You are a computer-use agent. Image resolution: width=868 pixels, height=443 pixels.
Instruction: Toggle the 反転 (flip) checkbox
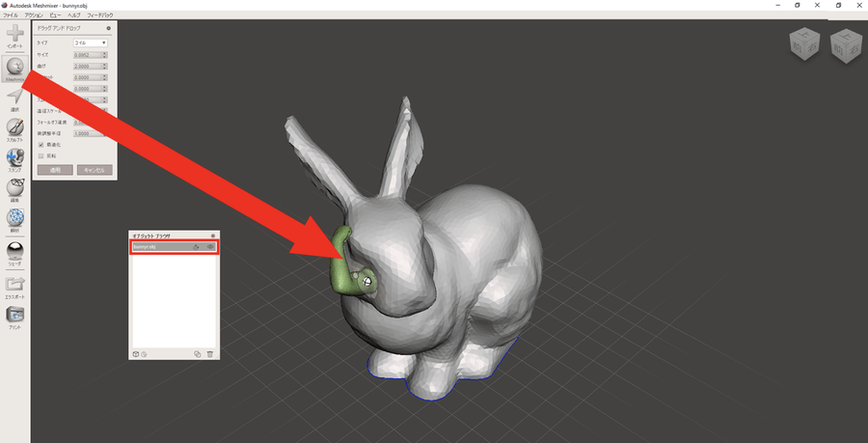41,155
